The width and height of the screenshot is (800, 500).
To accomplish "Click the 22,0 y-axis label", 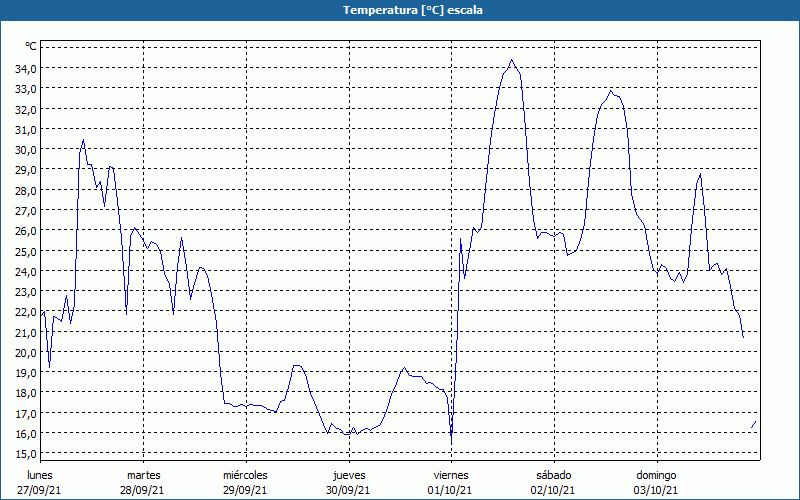I will [26, 312].
